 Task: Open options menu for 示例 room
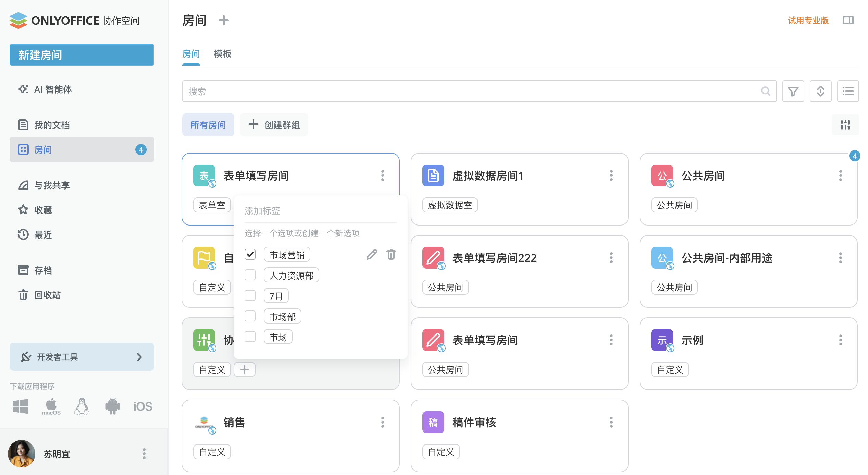click(840, 340)
